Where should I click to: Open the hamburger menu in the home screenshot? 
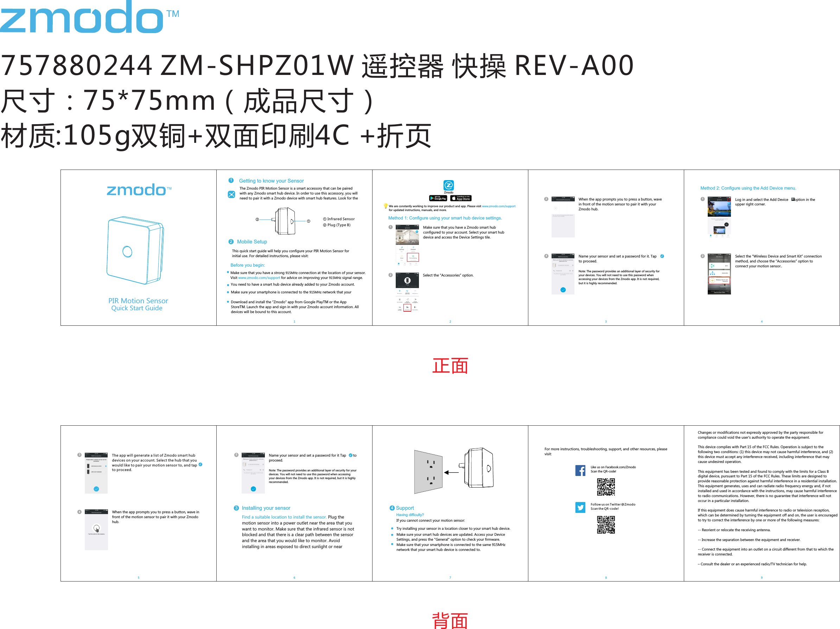(x=397, y=228)
